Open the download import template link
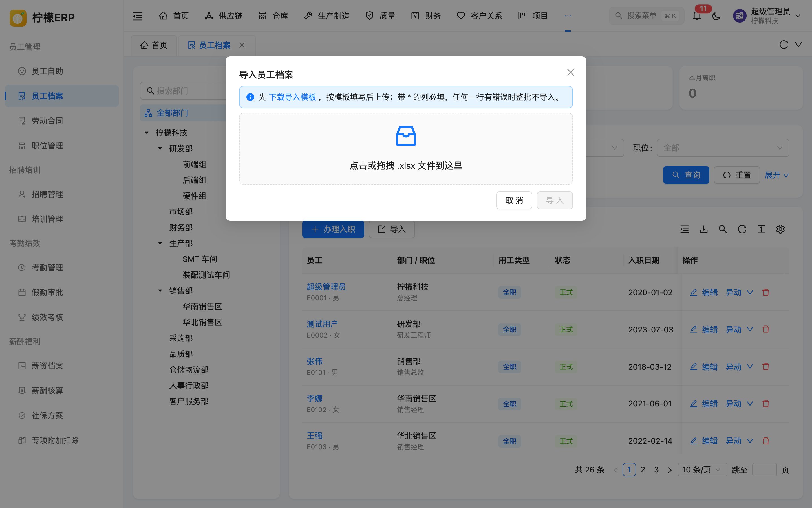812x508 pixels. point(292,97)
